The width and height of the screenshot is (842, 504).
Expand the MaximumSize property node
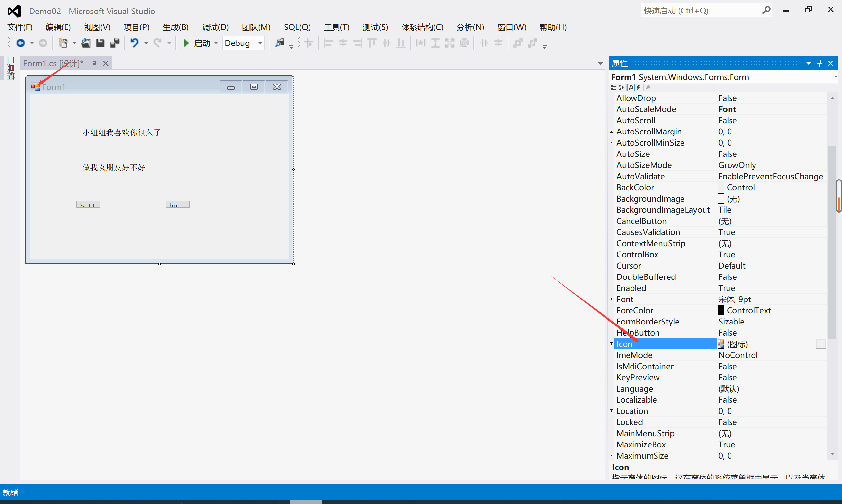pos(612,455)
